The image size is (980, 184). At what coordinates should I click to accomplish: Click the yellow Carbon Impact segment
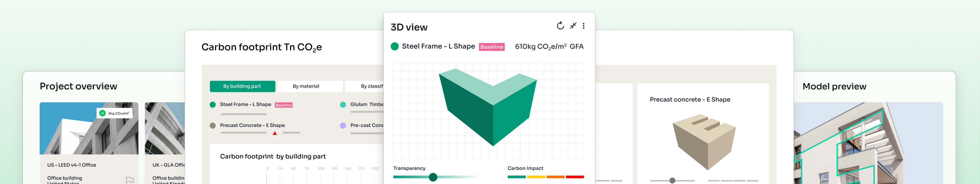tap(536, 177)
